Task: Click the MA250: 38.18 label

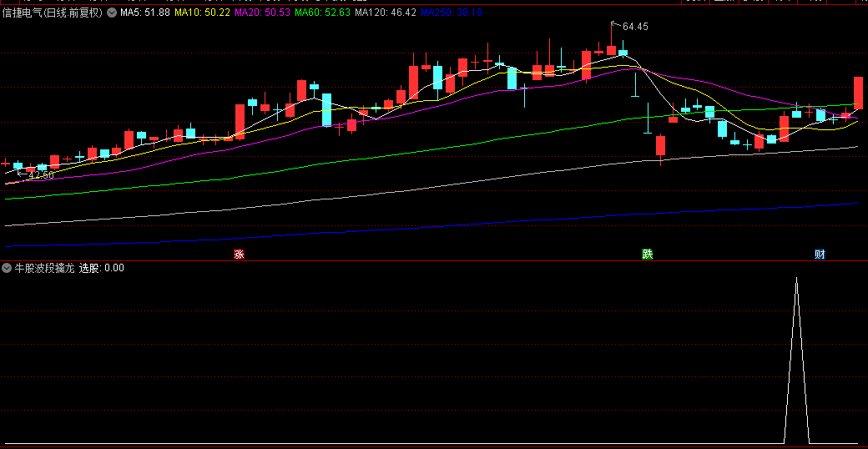Action: [x=452, y=13]
